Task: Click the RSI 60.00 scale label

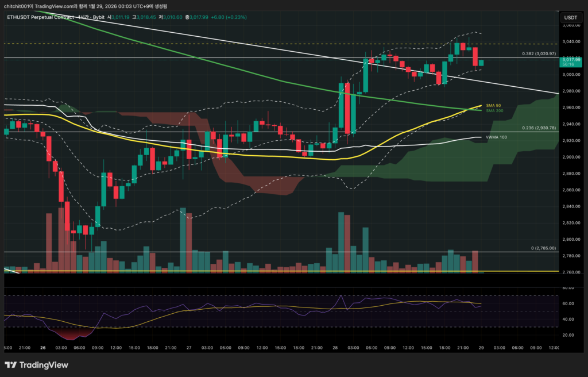Action: (x=568, y=303)
